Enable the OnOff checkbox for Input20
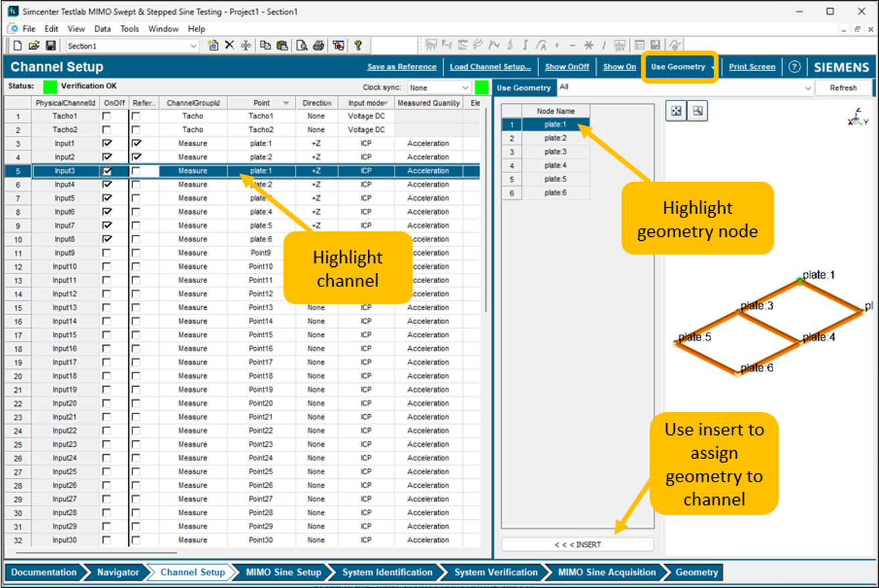Screen dimensions: 879x588 pos(106,403)
